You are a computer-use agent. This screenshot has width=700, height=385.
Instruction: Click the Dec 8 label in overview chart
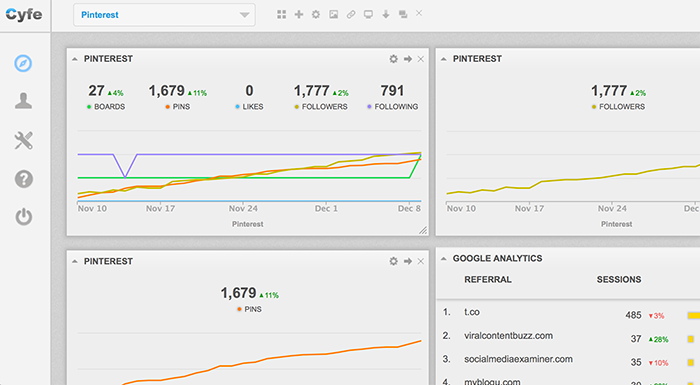[x=409, y=209]
